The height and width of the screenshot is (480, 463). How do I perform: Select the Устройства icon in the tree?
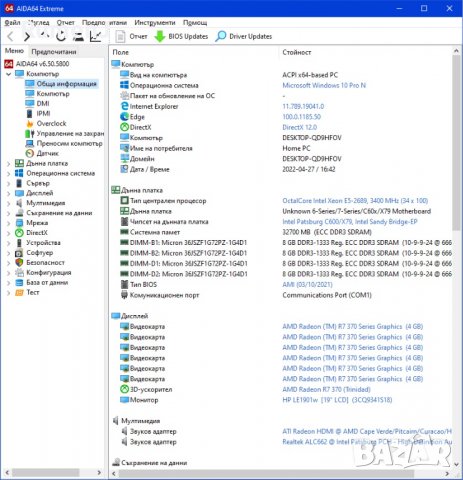pos(19,243)
